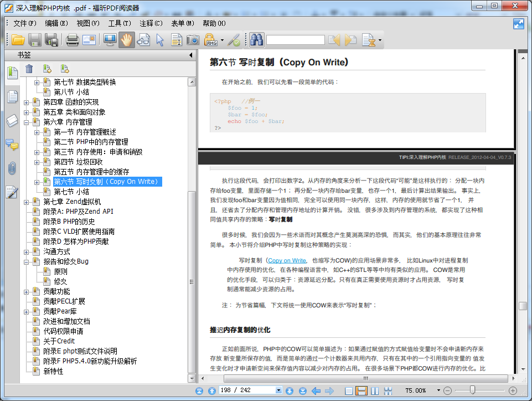Screen dimensions: 532x401
Task: Open the 帮助(H) menu
Action: 214,23
